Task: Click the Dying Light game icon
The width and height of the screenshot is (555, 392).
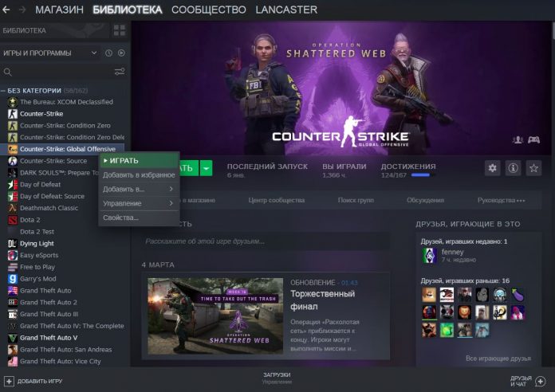Action: pos(13,244)
